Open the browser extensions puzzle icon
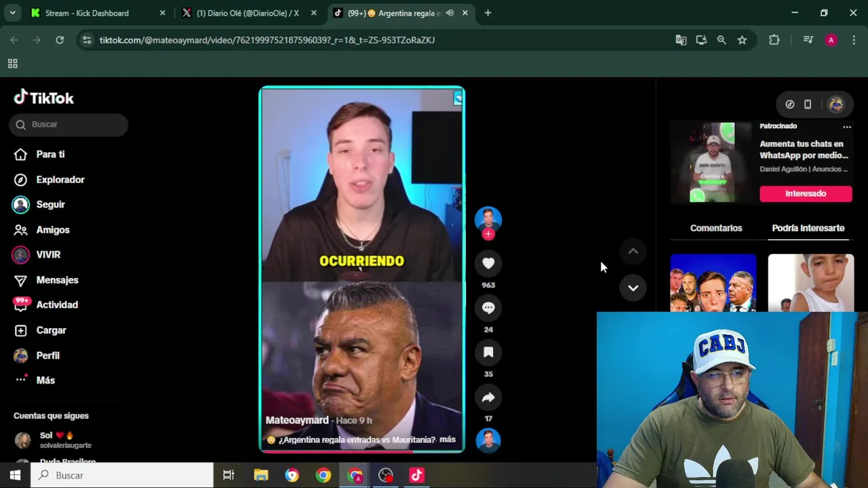 [774, 40]
